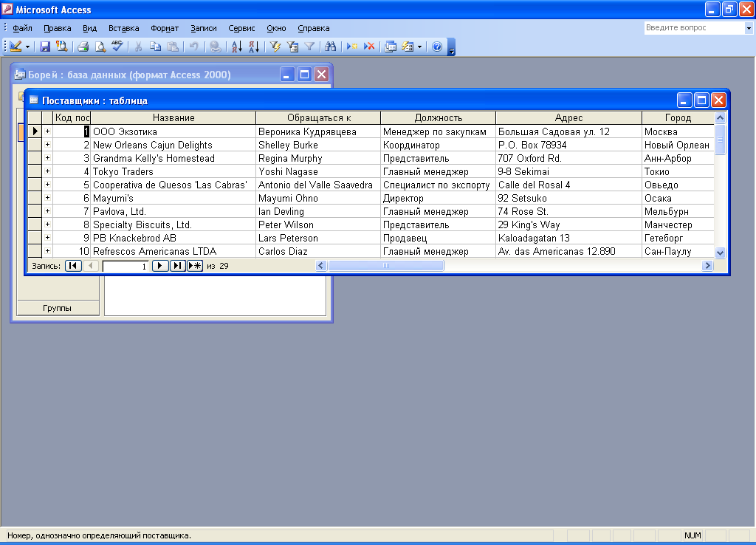This screenshot has height=545, width=756.
Task: Click the 'Манчестер' city cell
Action: (x=678, y=224)
